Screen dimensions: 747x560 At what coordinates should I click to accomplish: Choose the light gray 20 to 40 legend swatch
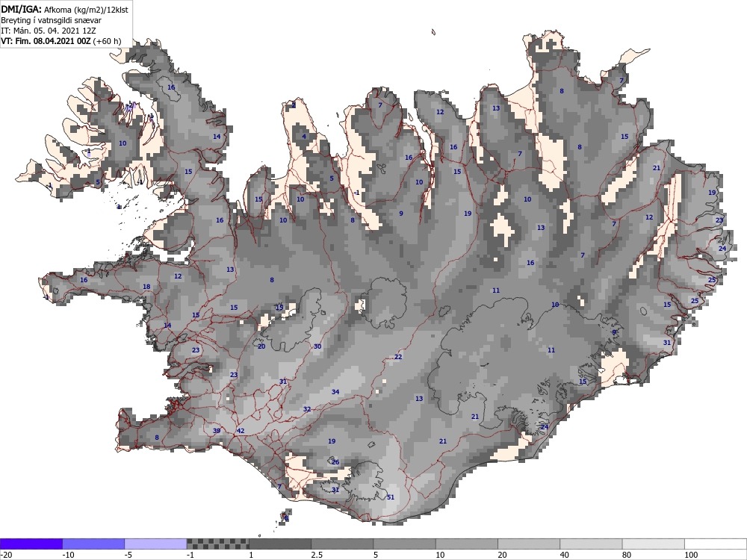529,544
